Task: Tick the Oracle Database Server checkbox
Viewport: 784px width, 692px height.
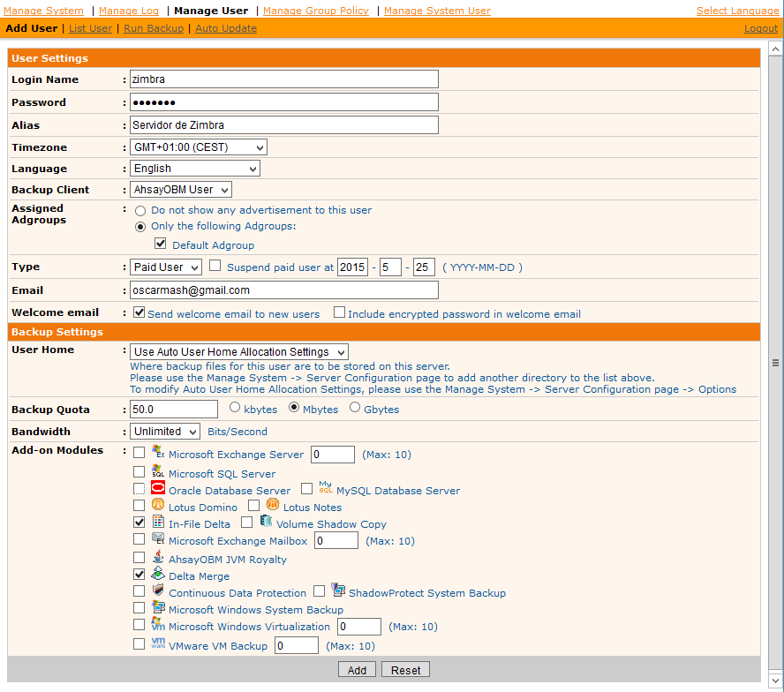Action: [x=139, y=488]
